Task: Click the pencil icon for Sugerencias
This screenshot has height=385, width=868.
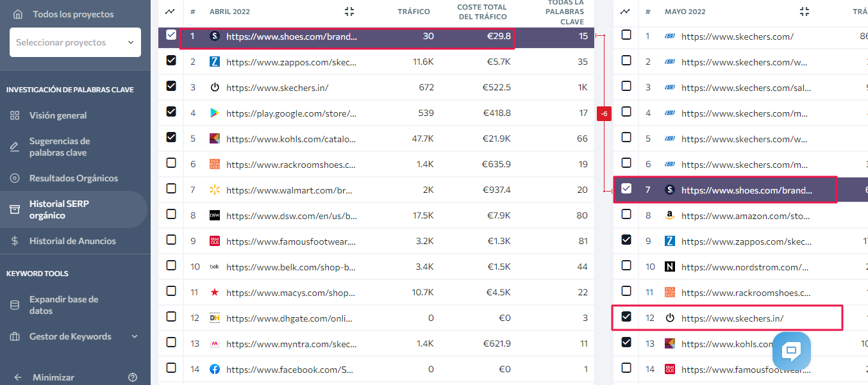Action: tap(15, 147)
